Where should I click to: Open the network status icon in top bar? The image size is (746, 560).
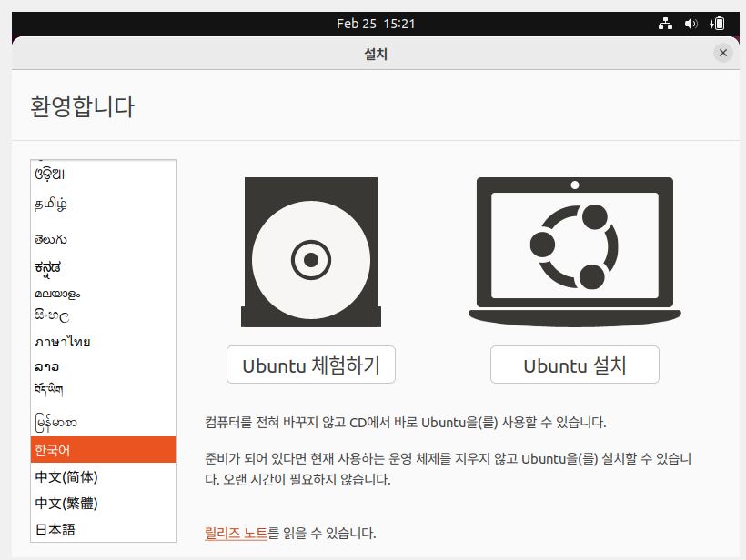(665, 24)
